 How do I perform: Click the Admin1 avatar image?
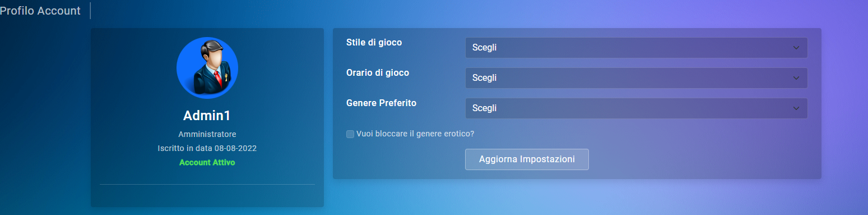[207, 68]
